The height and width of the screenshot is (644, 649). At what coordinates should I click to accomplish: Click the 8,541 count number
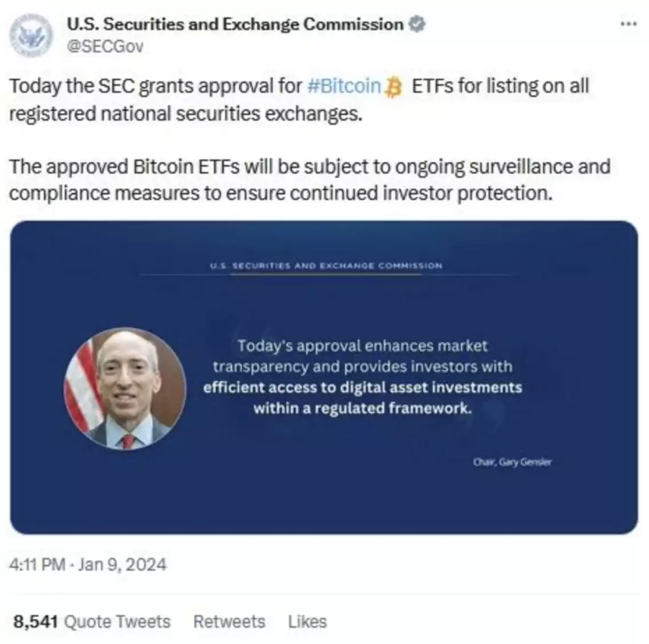click(x=35, y=621)
